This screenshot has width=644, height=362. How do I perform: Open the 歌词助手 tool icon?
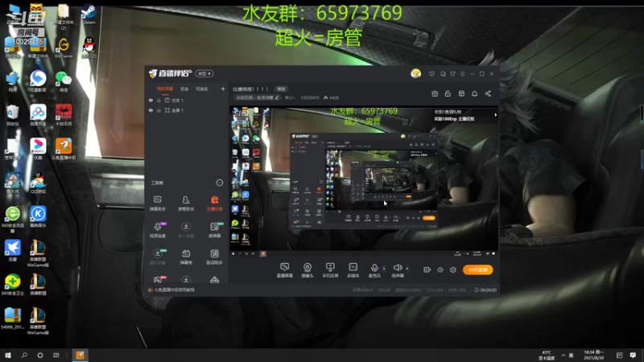click(x=214, y=257)
